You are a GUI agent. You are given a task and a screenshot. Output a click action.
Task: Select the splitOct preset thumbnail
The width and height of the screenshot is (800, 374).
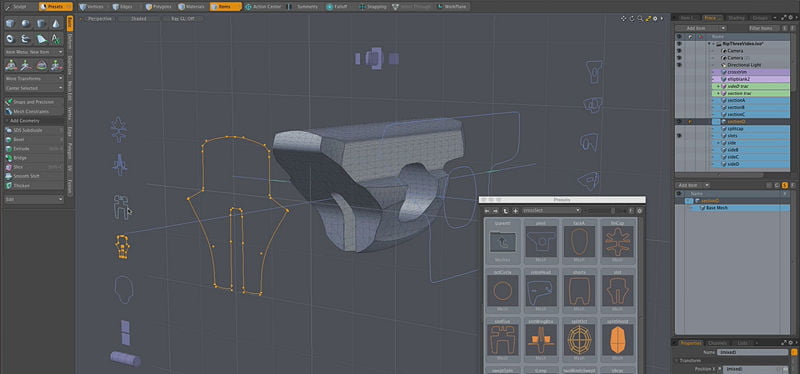[579, 340]
